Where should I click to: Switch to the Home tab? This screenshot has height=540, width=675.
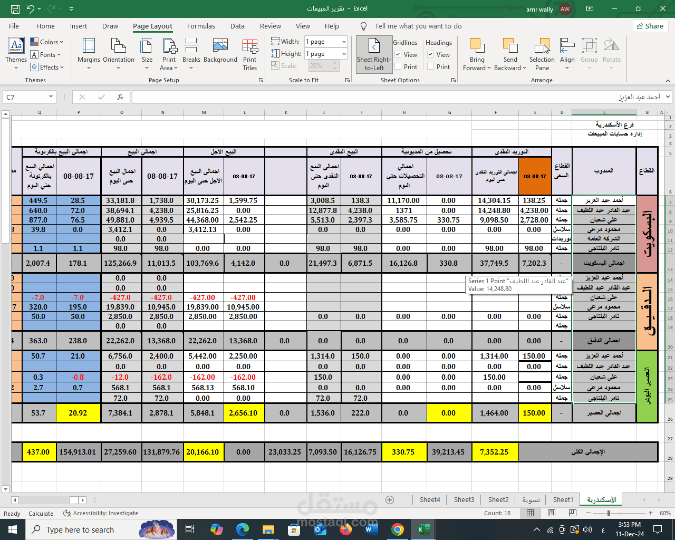point(45,26)
